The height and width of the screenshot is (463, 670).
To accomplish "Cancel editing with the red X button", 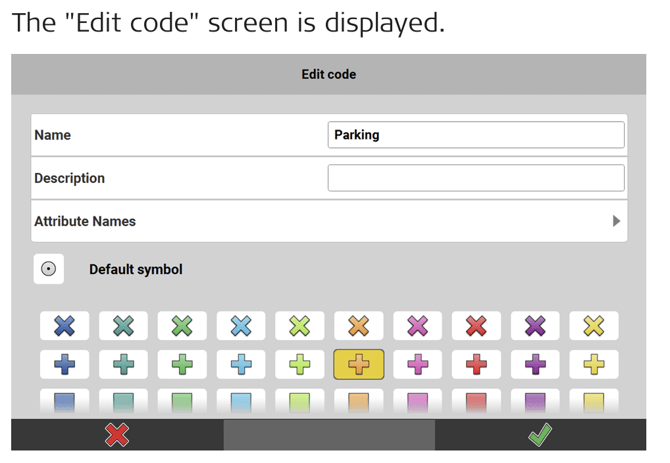I will 117,435.
